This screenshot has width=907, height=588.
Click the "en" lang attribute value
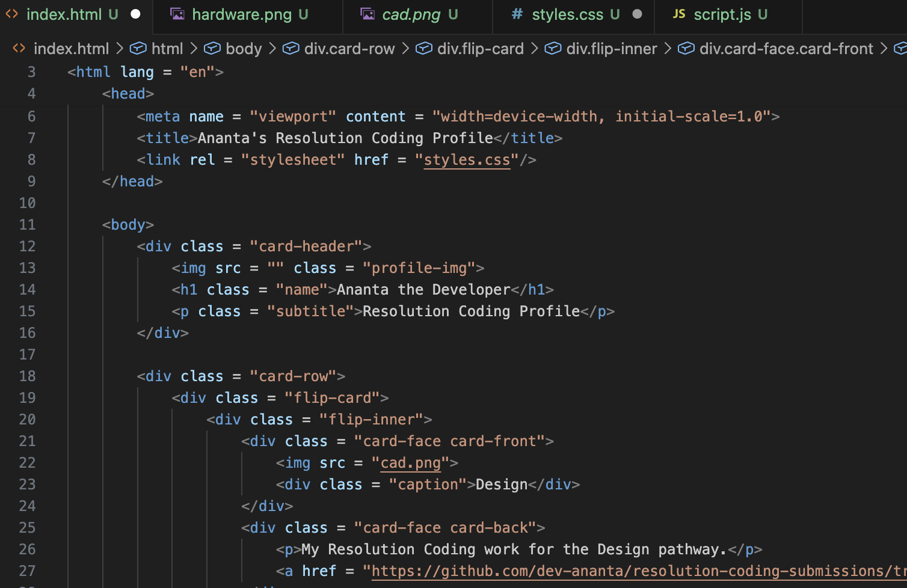coord(198,72)
